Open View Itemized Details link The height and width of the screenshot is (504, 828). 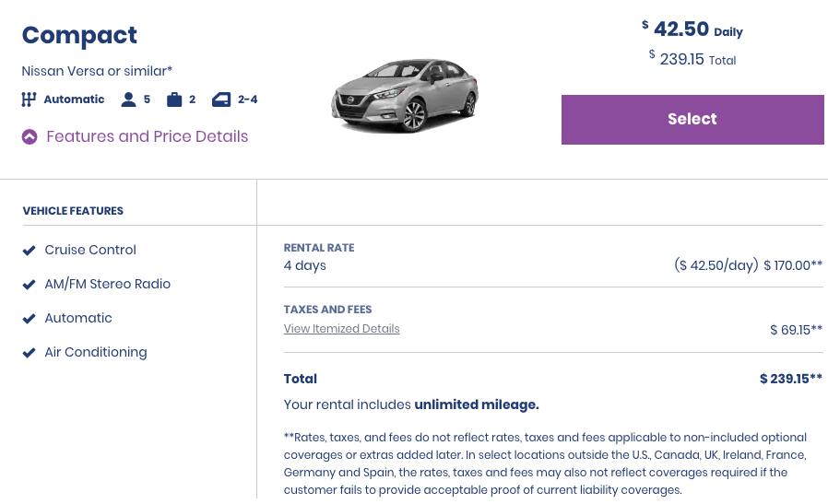pyautogui.click(x=342, y=329)
